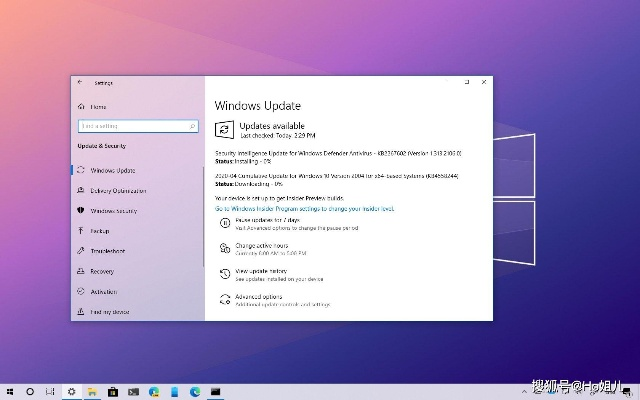The height and width of the screenshot is (400, 640).
Task: Open the Backup settings page
Action: [x=100, y=231]
